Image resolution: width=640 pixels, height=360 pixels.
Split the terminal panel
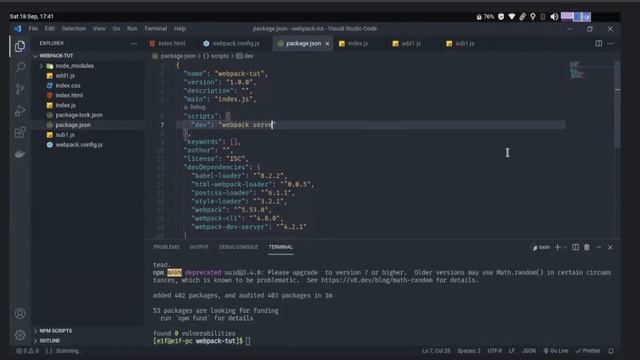[575, 247]
